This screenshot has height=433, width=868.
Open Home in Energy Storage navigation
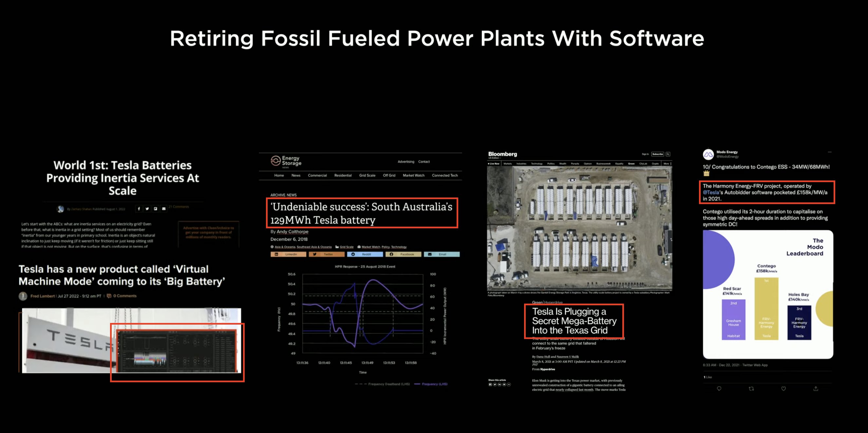[x=279, y=176]
